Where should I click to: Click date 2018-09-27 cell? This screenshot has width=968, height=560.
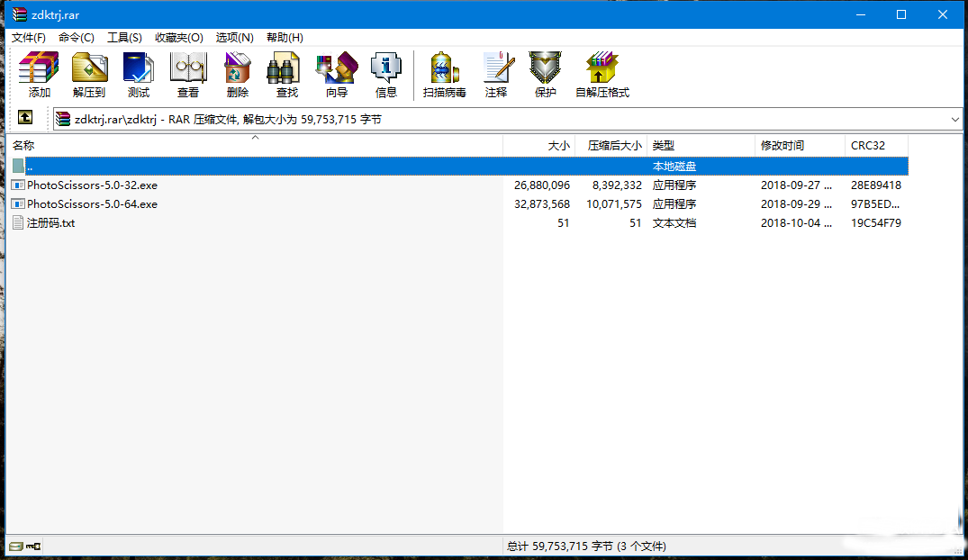[796, 185]
